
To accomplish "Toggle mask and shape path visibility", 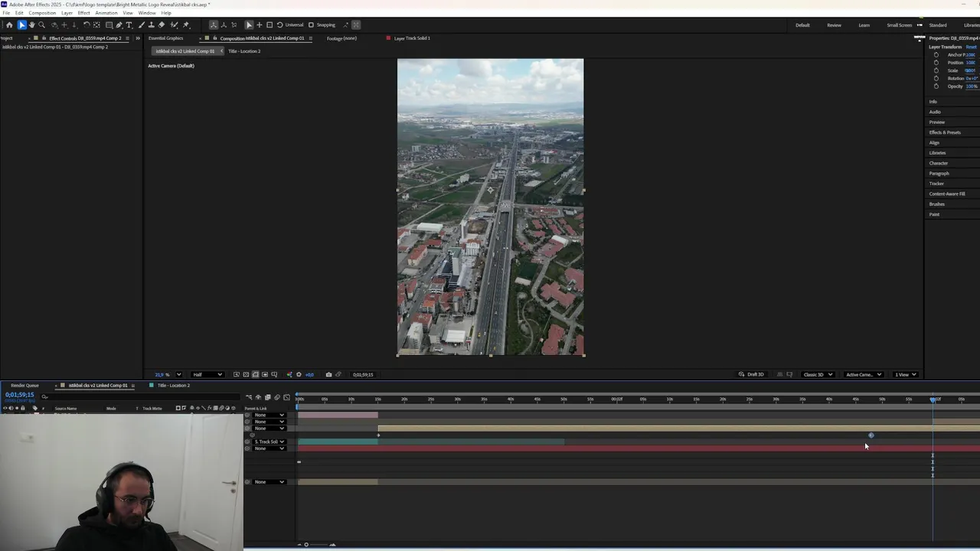I will [x=255, y=375].
